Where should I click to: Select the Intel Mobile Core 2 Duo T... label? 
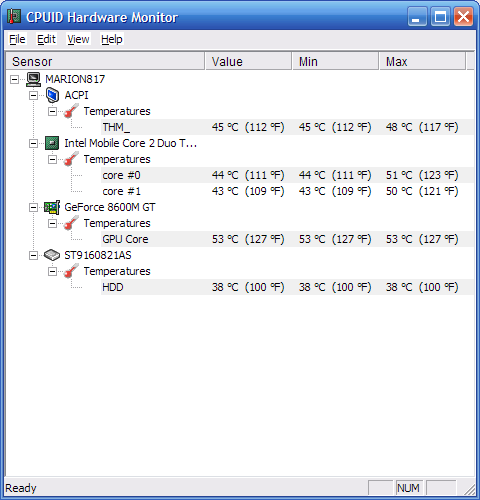131,143
